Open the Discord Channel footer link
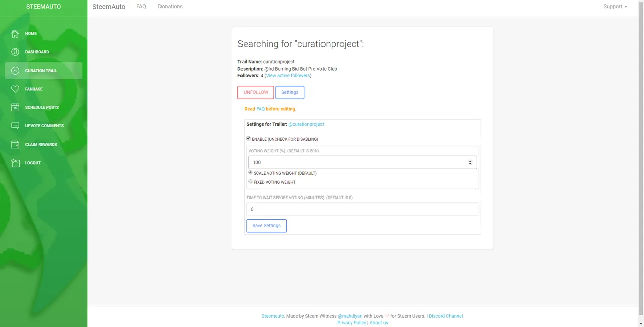 pyautogui.click(x=446, y=316)
